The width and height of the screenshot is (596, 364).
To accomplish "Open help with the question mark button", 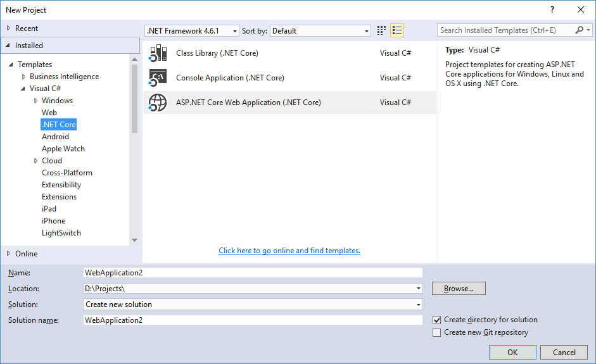I will 552,10.
